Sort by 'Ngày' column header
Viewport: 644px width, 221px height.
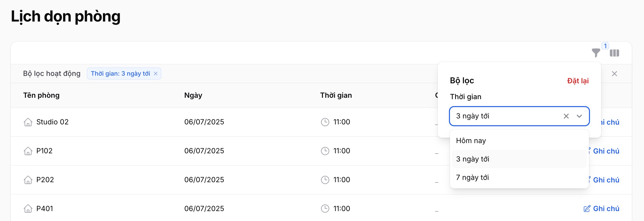coord(193,95)
